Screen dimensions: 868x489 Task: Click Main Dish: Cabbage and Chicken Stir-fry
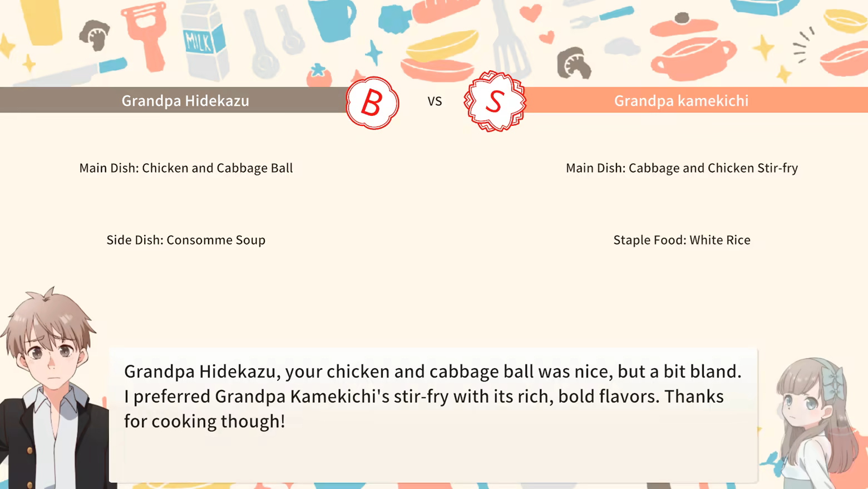(682, 168)
